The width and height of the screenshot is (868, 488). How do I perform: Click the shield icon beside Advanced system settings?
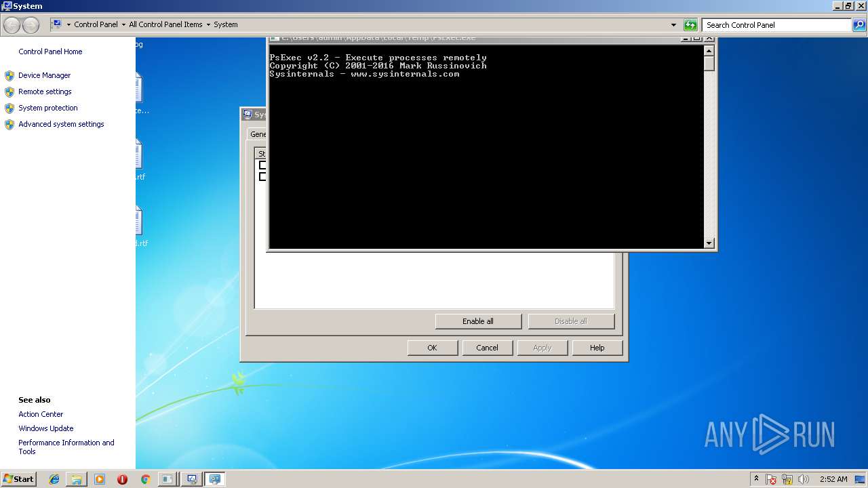tap(9, 125)
